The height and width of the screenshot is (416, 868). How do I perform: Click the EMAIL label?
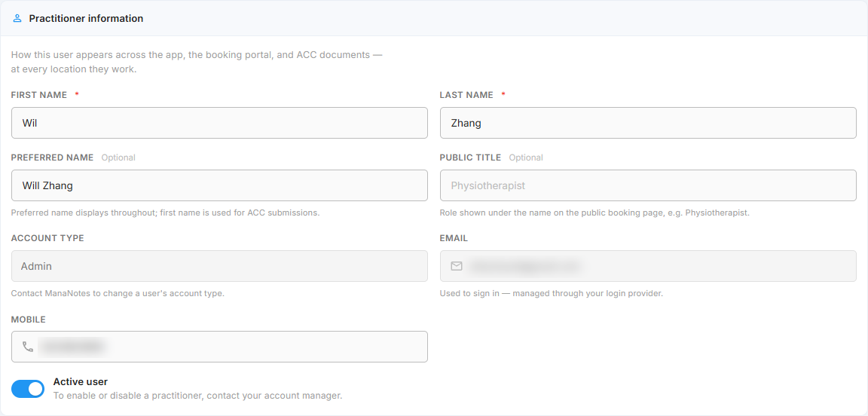pyautogui.click(x=454, y=238)
